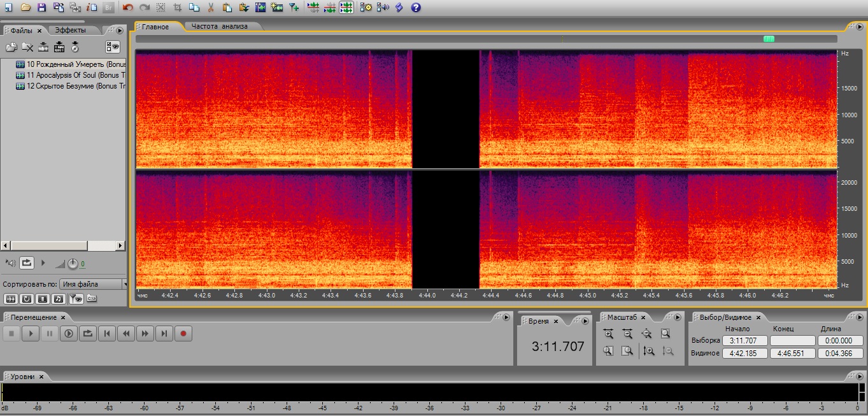Screen dimensions: 868x416
Task: Click the Play transport button
Action: click(31, 333)
